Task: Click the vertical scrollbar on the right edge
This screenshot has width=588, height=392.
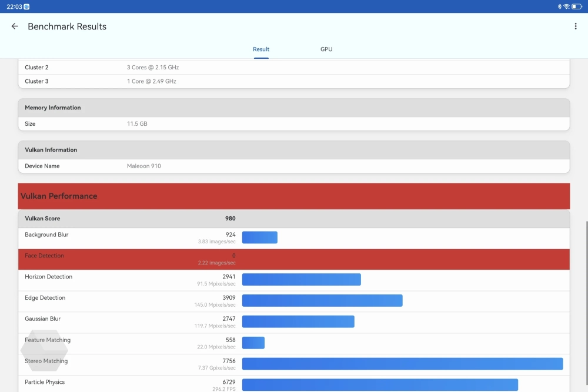Action: pos(586,306)
